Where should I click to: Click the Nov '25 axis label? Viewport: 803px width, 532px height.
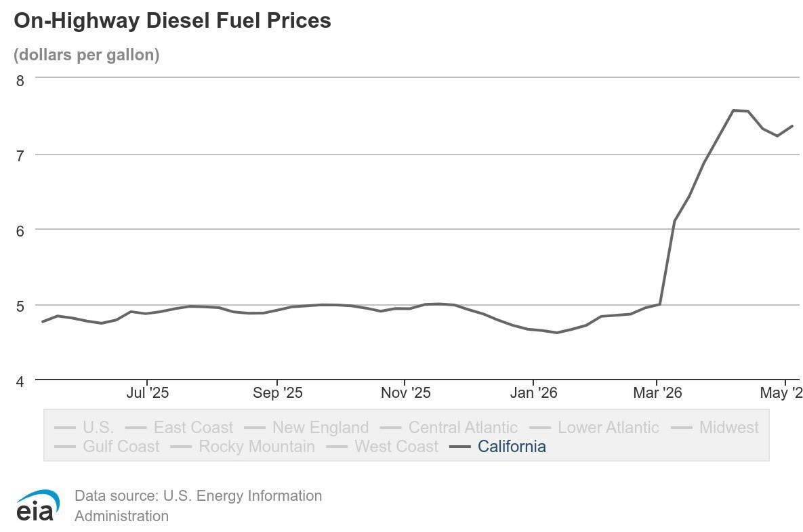tap(406, 392)
